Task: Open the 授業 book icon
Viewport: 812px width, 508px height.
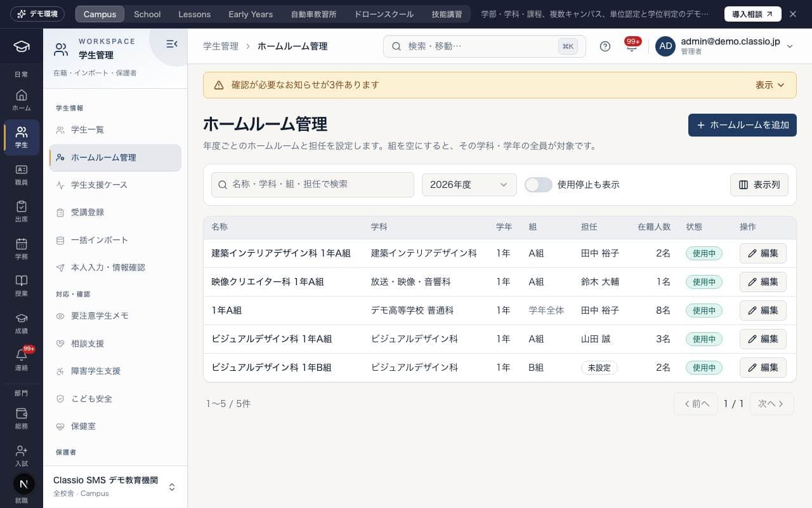Action: (x=22, y=286)
